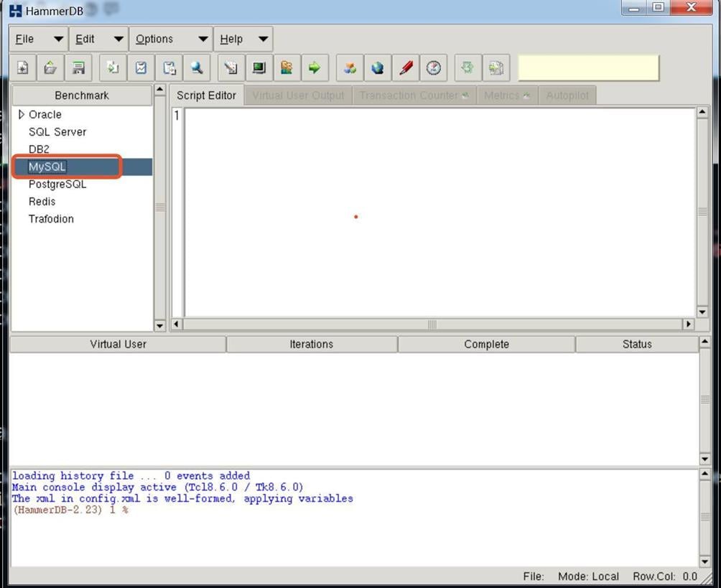Switch to the Script Editor tab
Image resolution: width=721 pixels, height=588 pixels.
[x=206, y=95]
